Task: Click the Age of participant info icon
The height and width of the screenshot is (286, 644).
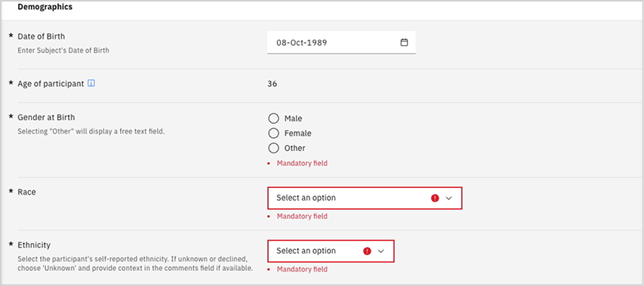Action: click(x=91, y=84)
